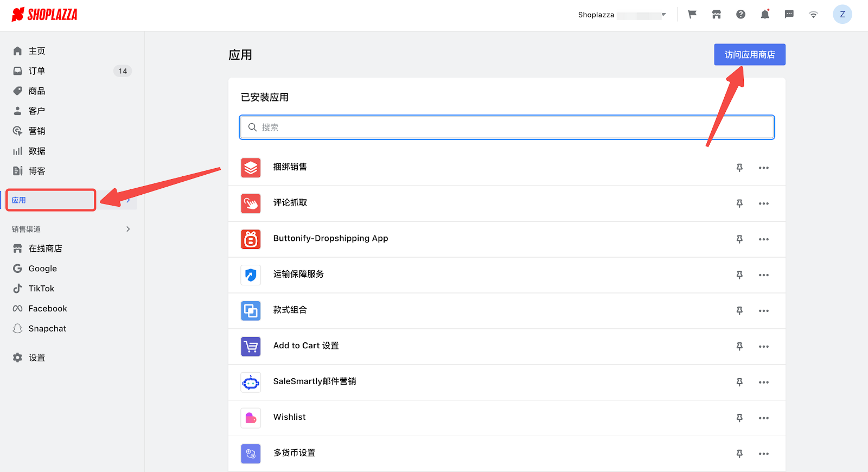Open the Buttonify-Dropshipping App name link
868x472 pixels.
331,239
